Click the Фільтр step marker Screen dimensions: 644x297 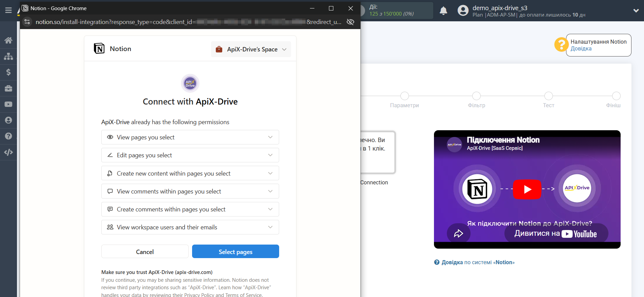pos(477,96)
